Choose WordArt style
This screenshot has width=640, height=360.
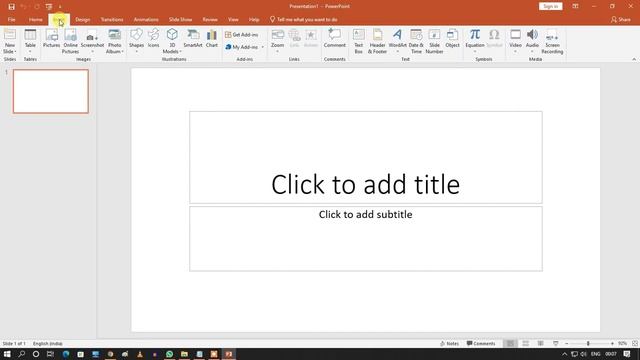(x=397, y=41)
